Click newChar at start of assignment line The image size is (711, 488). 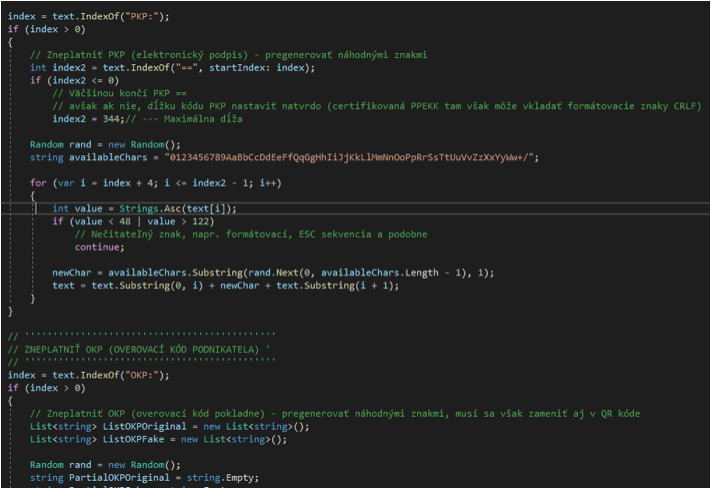tap(75, 273)
